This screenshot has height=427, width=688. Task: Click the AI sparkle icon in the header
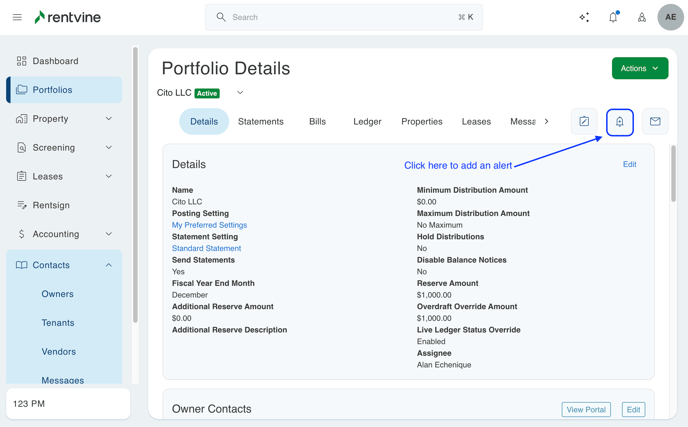(584, 17)
